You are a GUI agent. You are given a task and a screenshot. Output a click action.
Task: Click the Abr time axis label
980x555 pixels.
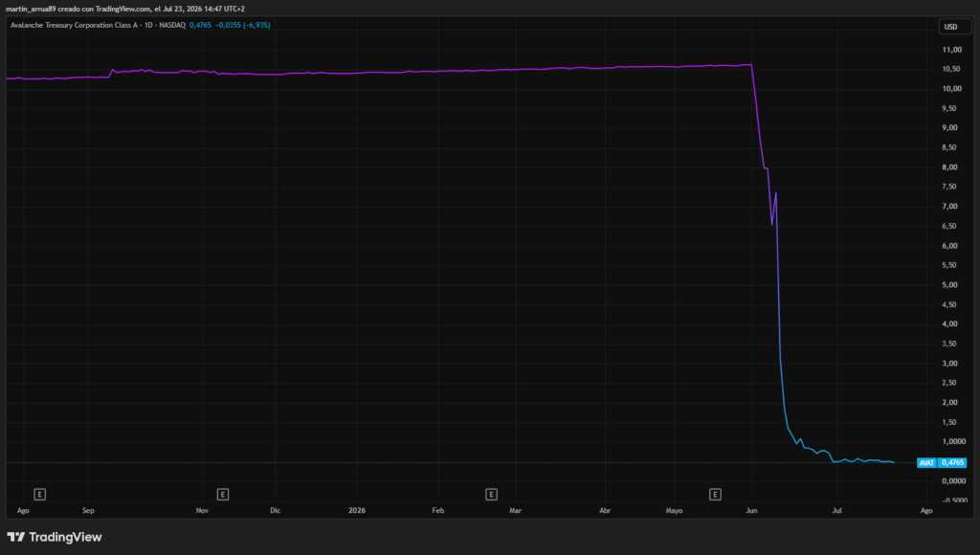coord(605,511)
